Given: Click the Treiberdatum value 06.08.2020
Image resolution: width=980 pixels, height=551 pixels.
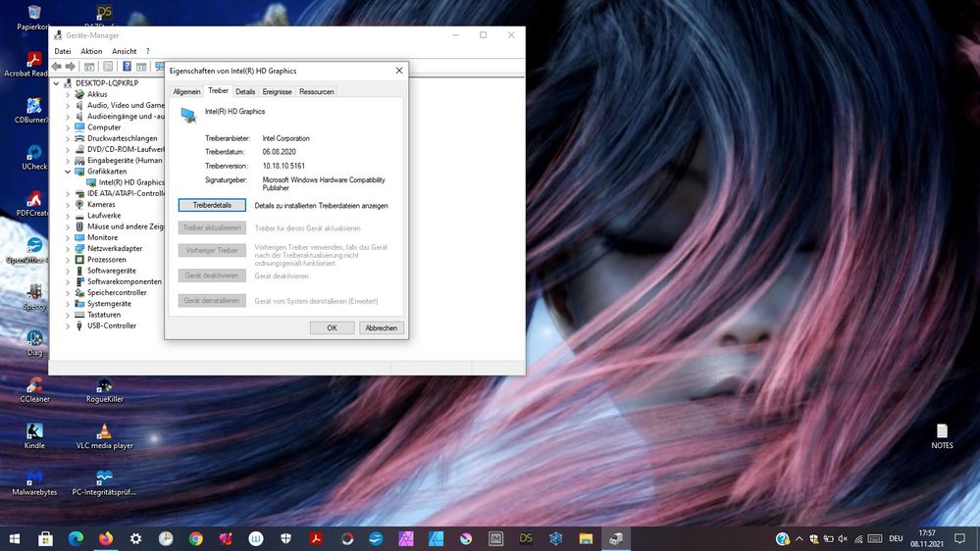Looking at the screenshot, I should click(x=279, y=152).
